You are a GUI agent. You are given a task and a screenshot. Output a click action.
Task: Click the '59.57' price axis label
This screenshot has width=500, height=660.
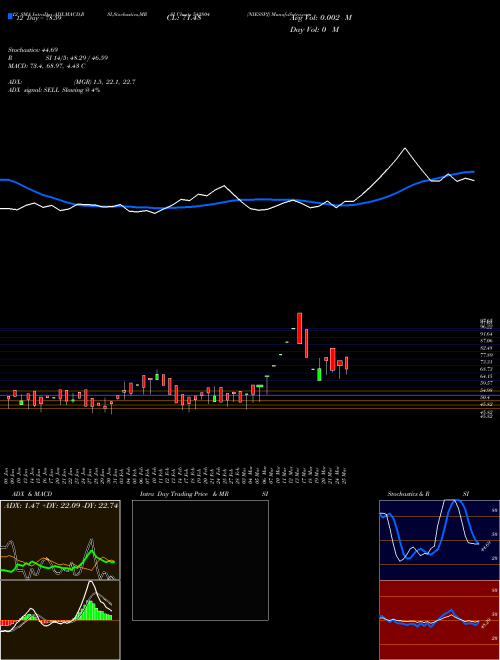[486, 383]
